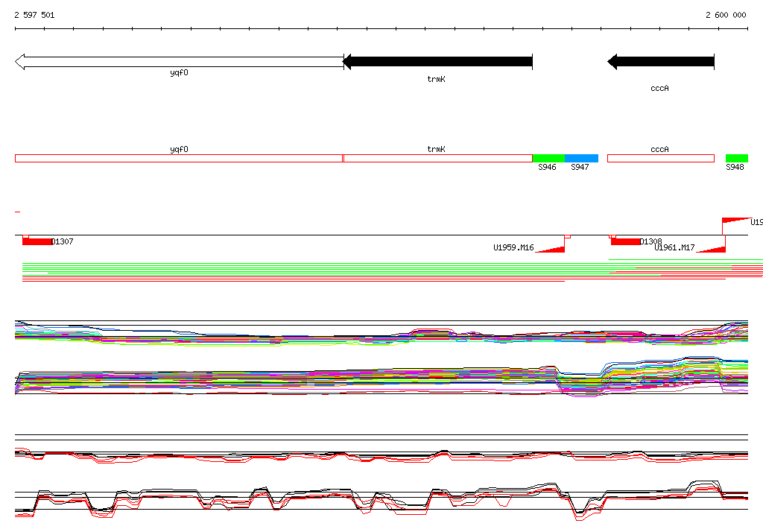
Task: Click the red D1308 downshift marker
Action: click(x=626, y=241)
